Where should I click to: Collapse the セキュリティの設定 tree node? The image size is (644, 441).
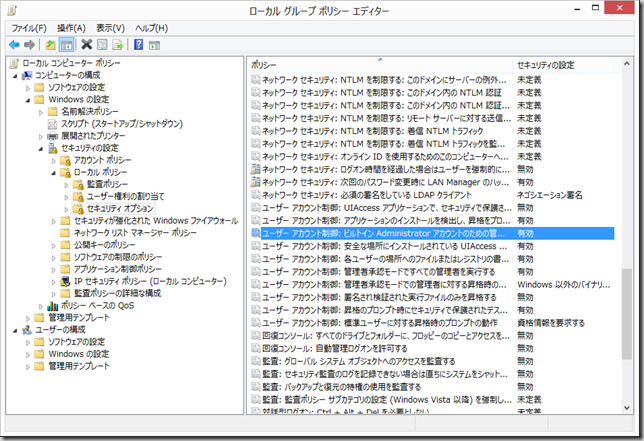tap(41, 148)
